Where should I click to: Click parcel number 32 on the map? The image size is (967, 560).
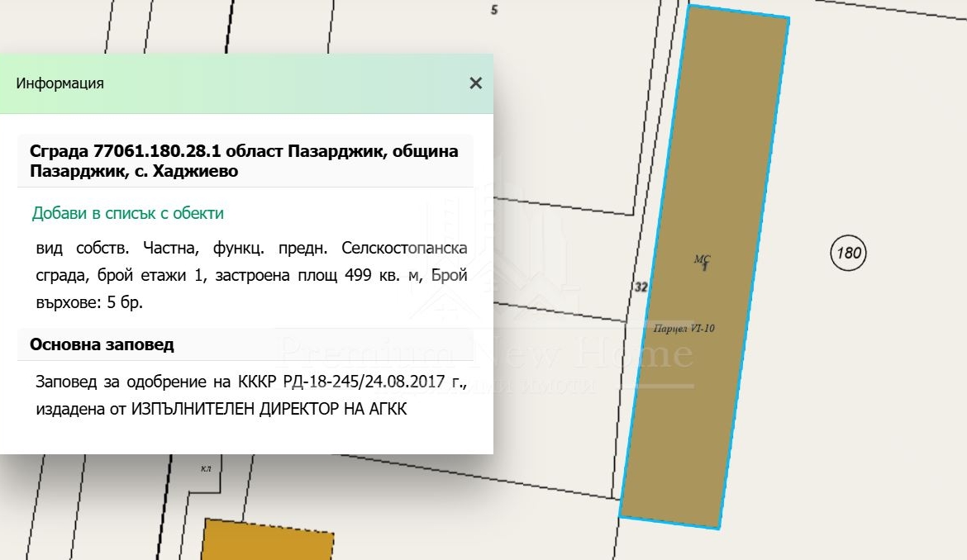click(x=641, y=287)
